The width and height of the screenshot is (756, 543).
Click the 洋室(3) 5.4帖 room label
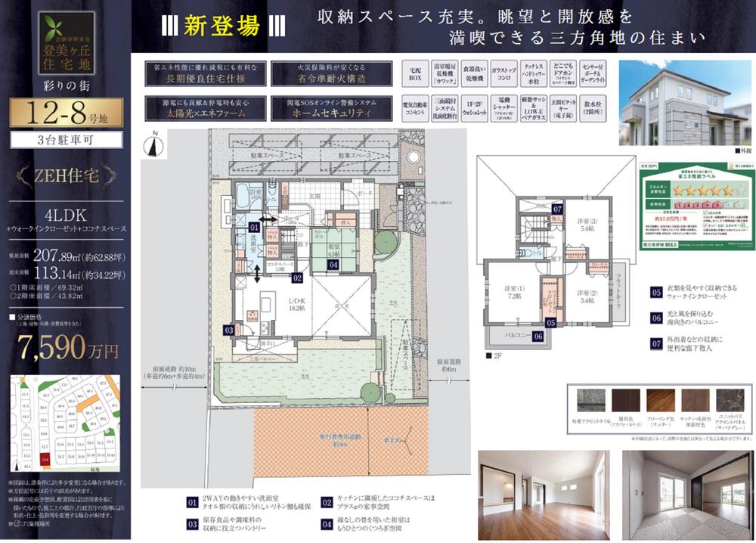coord(587,225)
